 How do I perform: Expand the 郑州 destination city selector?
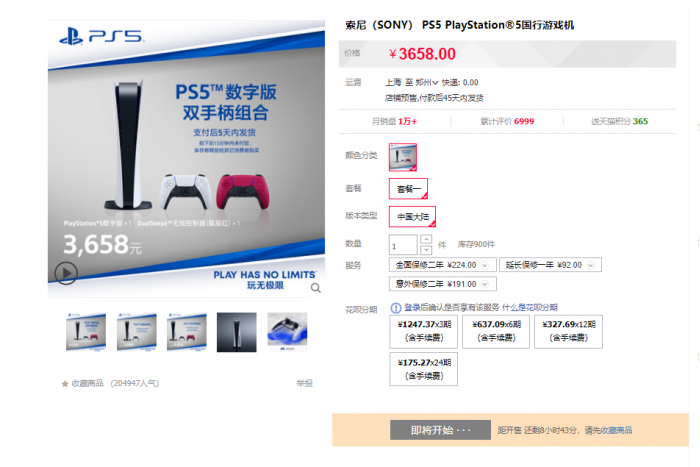(x=427, y=83)
